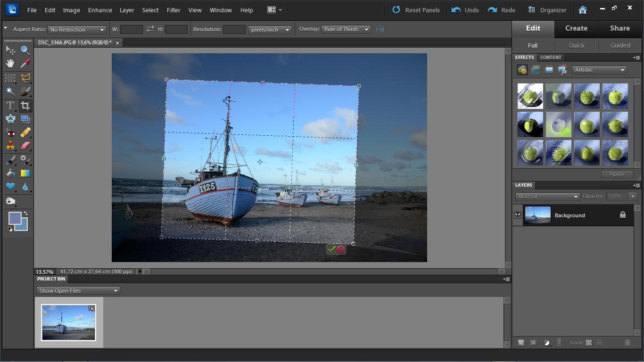644x362 pixels.
Task: Choose the Horizontal Type tool
Action: click(x=10, y=106)
